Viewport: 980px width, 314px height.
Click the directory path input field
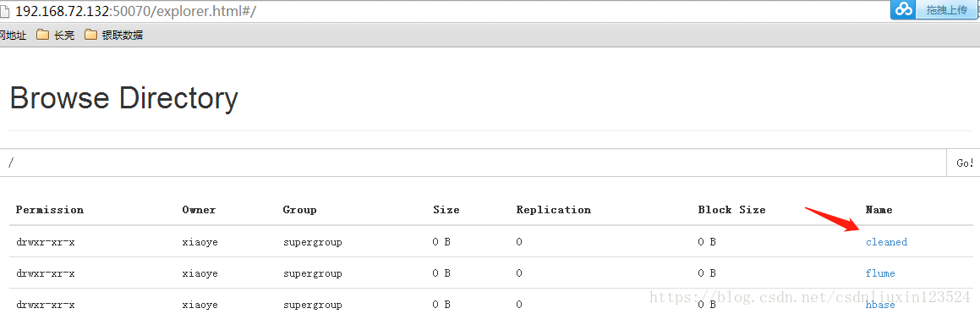[x=474, y=163]
